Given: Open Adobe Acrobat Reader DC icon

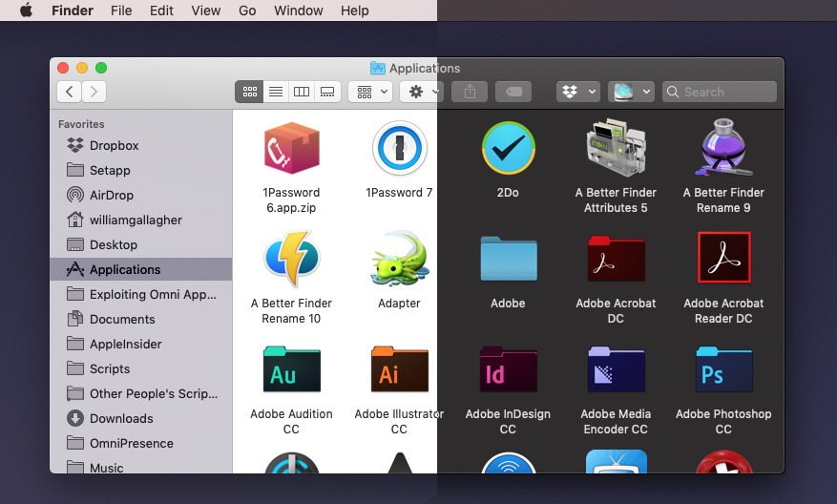Looking at the screenshot, I should point(723,259).
